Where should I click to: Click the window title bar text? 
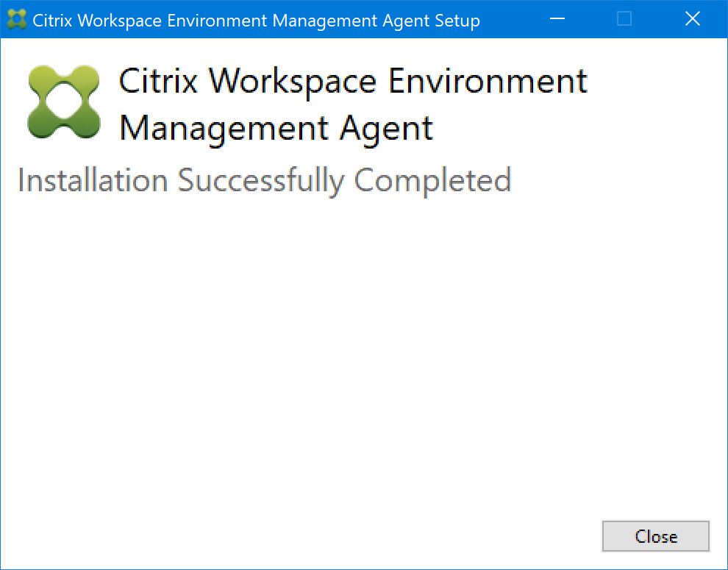coord(256,20)
